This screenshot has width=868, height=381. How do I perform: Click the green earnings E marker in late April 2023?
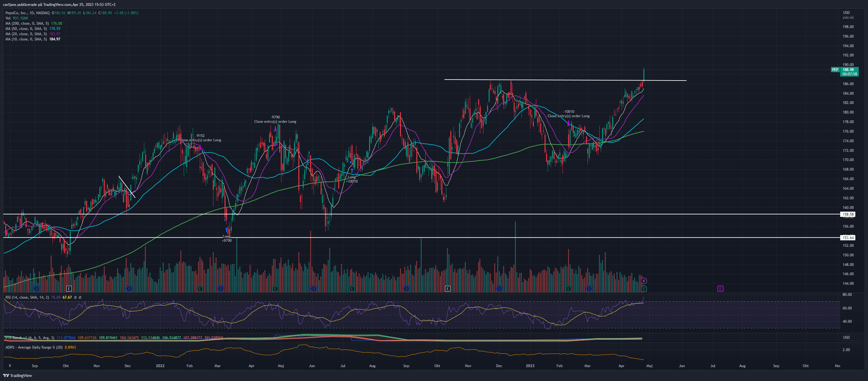click(x=644, y=288)
